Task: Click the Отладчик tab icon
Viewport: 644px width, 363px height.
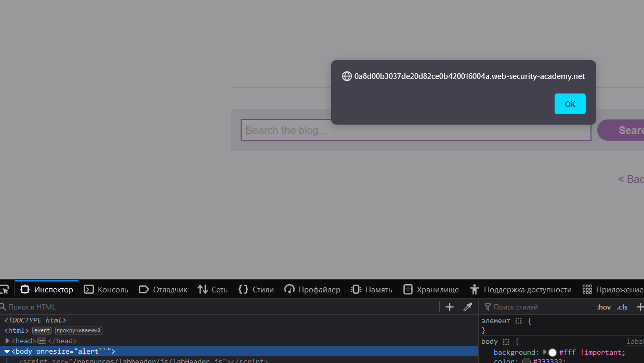Action: coord(144,289)
